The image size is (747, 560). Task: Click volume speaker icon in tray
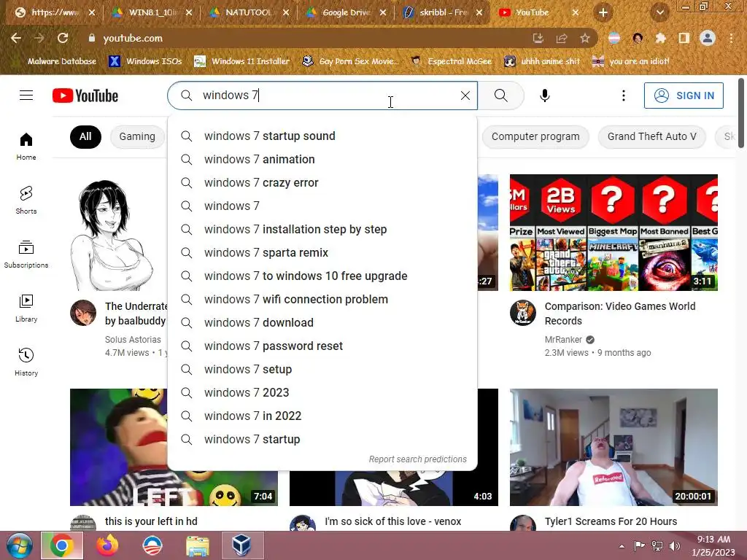(x=675, y=546)
